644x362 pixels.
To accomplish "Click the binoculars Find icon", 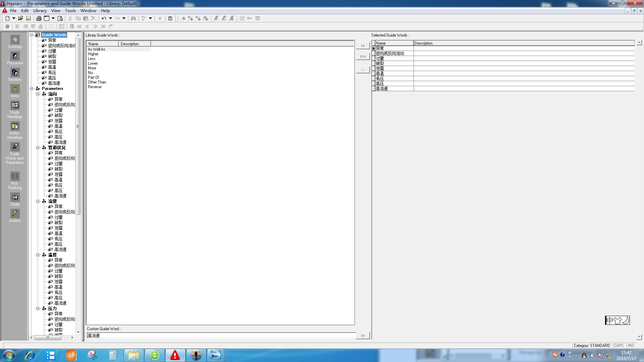I will [x=133, y=18].
